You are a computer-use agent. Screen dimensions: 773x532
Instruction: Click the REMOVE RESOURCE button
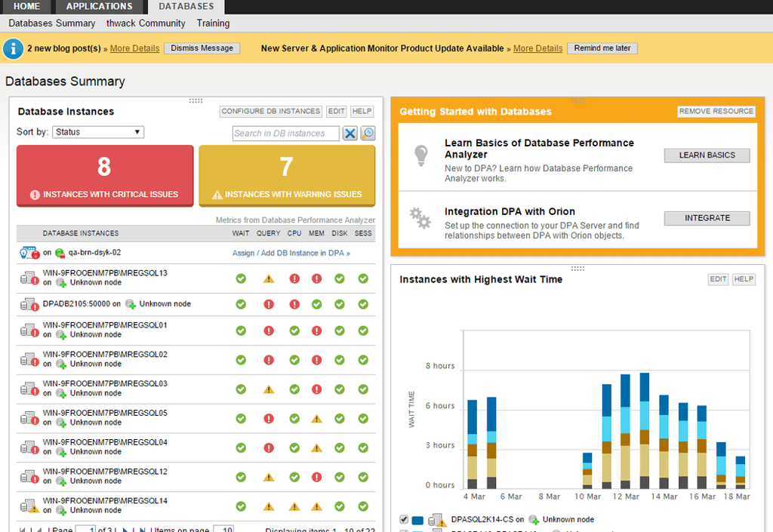pos(716,112)
